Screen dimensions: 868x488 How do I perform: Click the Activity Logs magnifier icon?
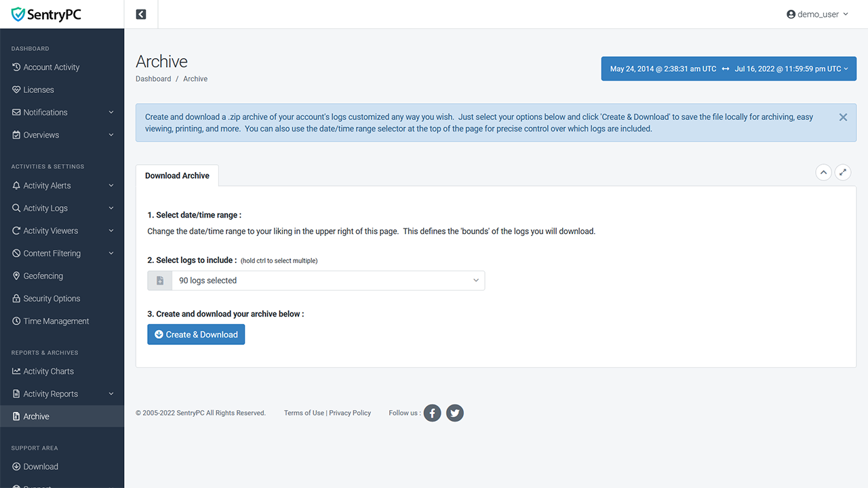point(17,208)
